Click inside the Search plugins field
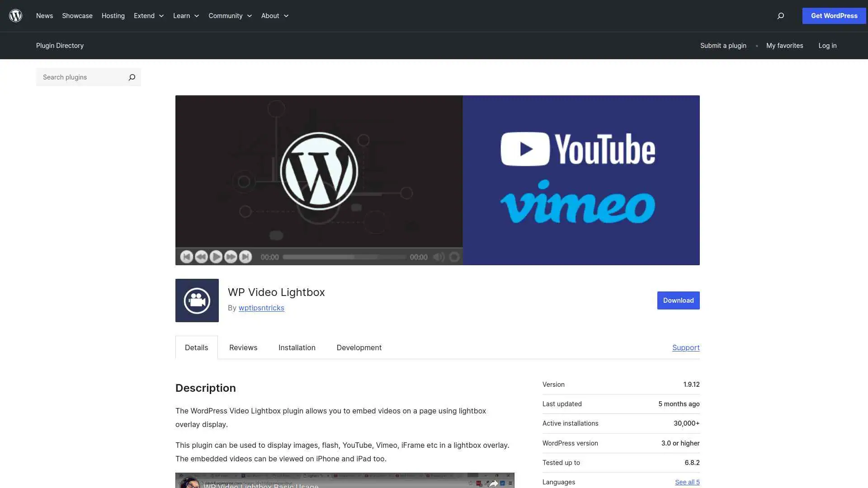This screenshot has width=868, height=488. pos(77,77)
